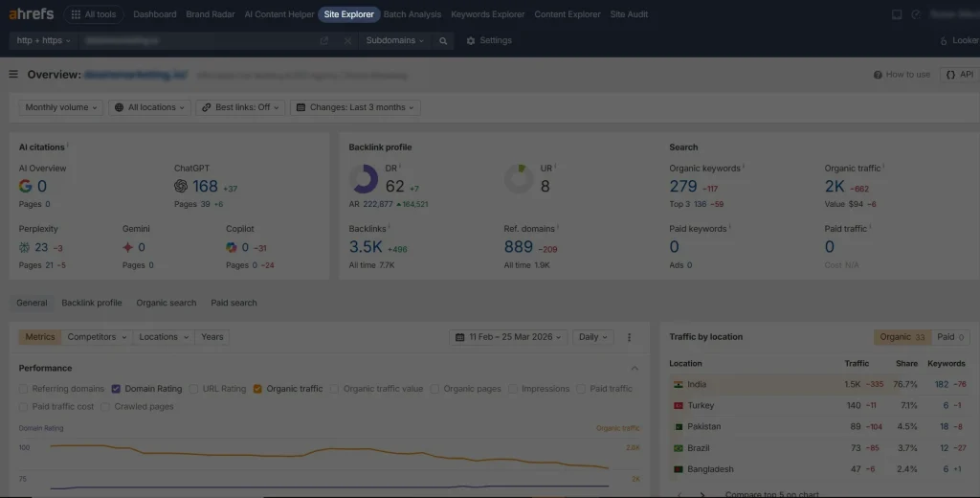Expand the Subdomains mode dropdown
This screenshot has height=498, width=980.
pos(394,40)
